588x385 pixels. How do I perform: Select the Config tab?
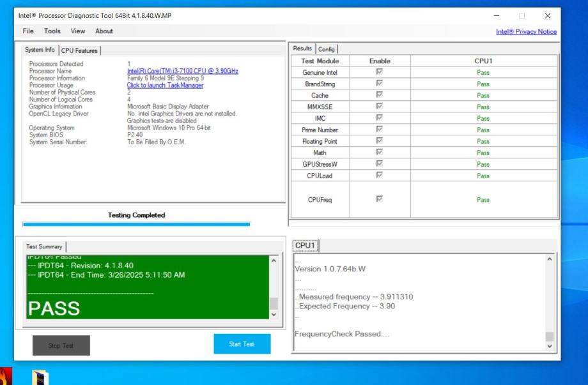[x=326, y=49]
